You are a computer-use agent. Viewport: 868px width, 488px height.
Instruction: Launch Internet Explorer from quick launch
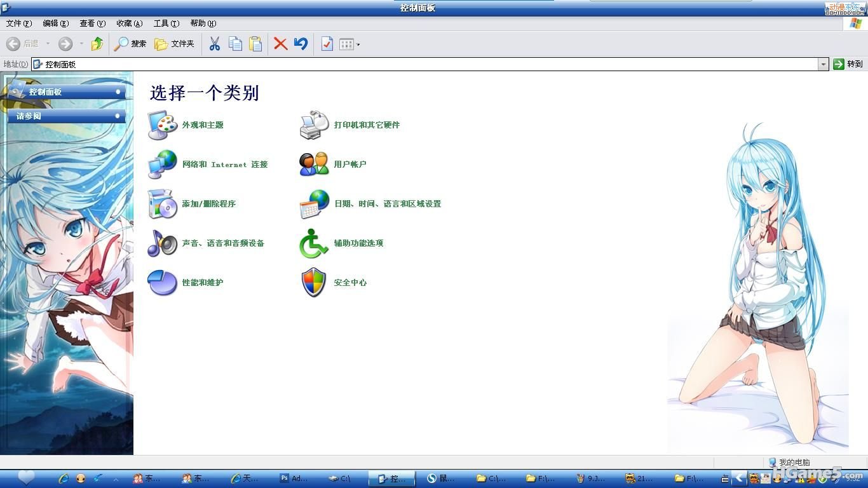click(64, 478)
